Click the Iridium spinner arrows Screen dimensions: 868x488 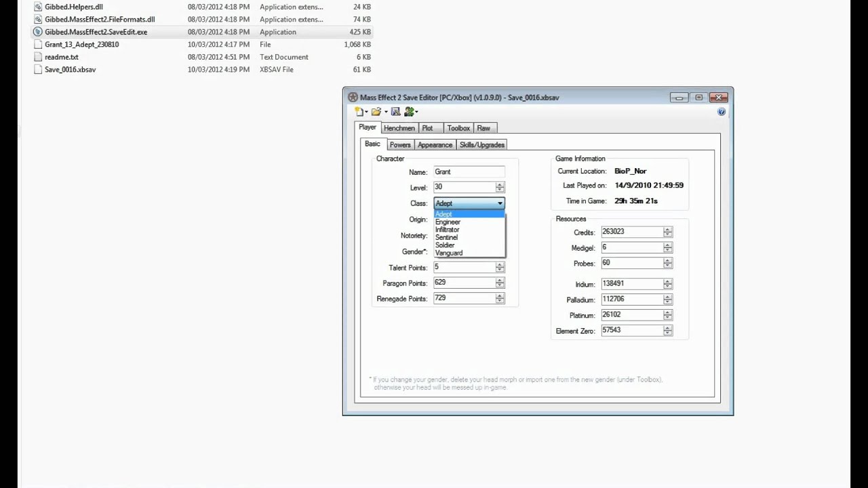[x=668, y=284]
